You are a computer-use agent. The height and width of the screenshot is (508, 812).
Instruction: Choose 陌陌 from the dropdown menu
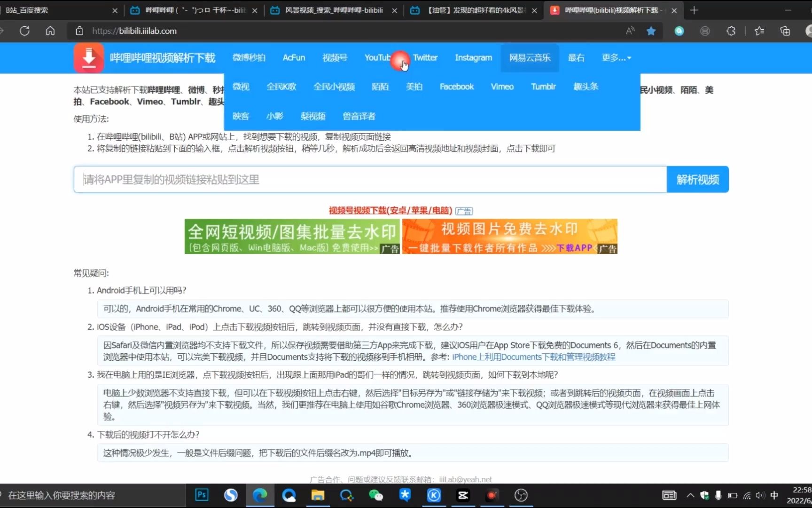pos(380,87)
